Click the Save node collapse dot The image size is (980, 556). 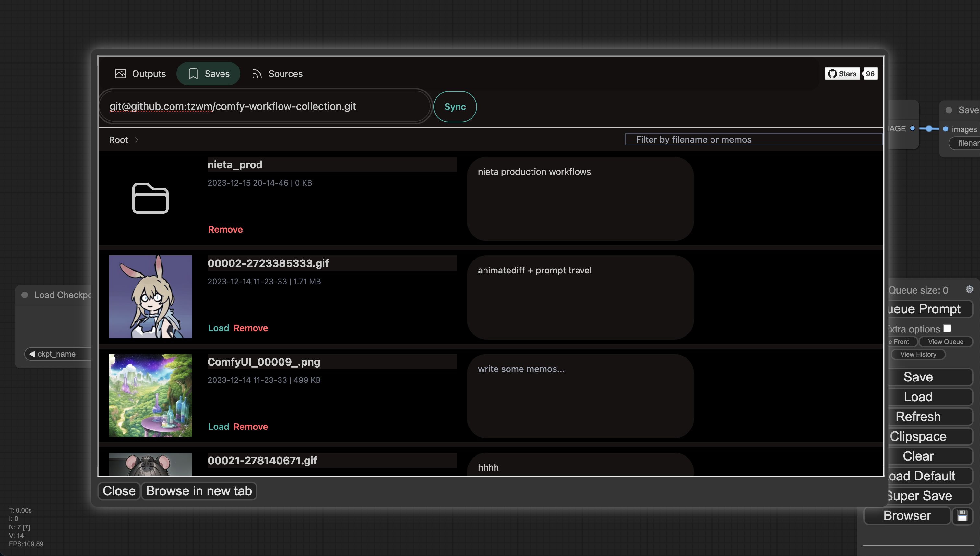949,110
